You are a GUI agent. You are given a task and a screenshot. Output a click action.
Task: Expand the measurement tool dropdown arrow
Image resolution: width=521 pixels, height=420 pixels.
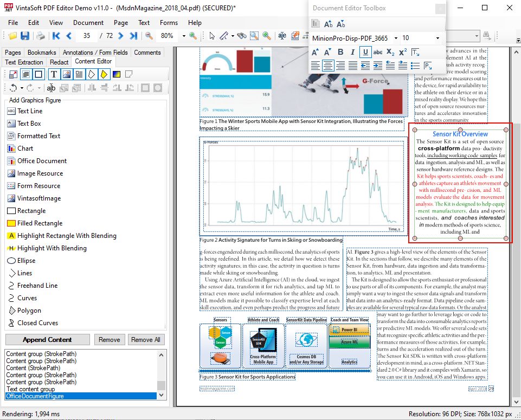[233, 36]
